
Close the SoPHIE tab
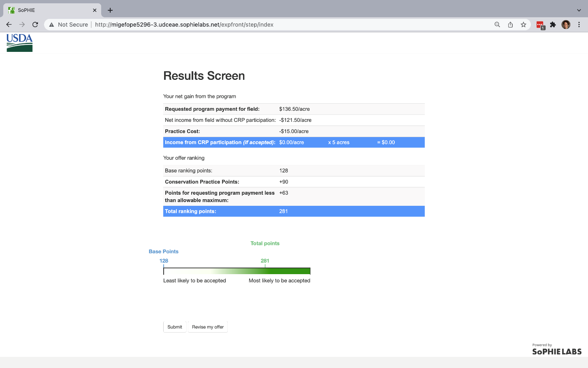pos(95,10)
